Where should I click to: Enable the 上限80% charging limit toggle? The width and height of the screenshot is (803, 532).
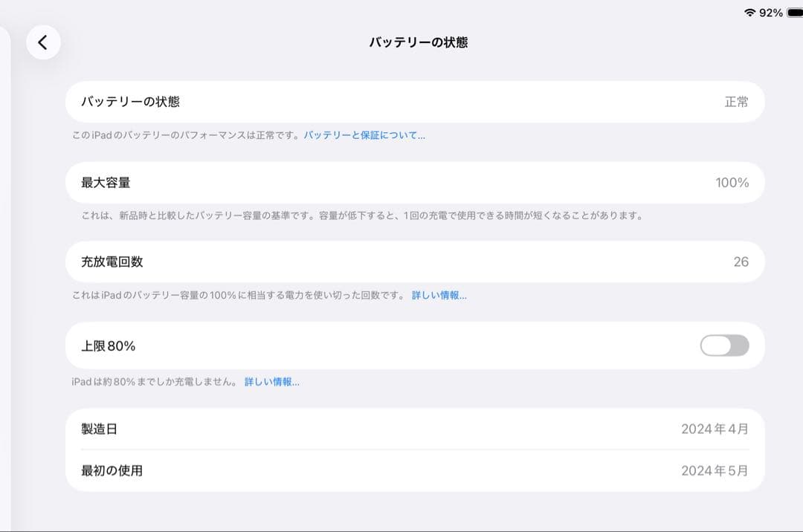[723, 346]
